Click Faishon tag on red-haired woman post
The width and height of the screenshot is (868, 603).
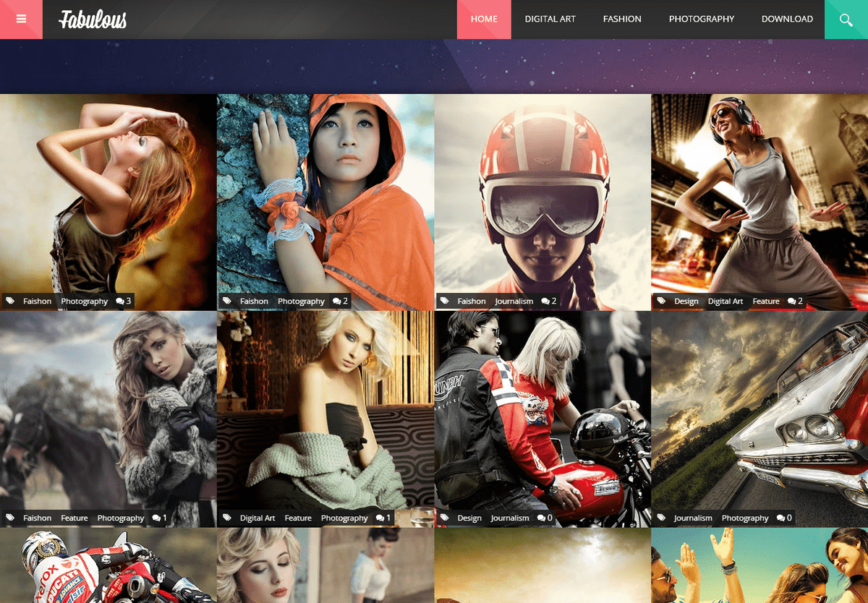pos(38,301)
